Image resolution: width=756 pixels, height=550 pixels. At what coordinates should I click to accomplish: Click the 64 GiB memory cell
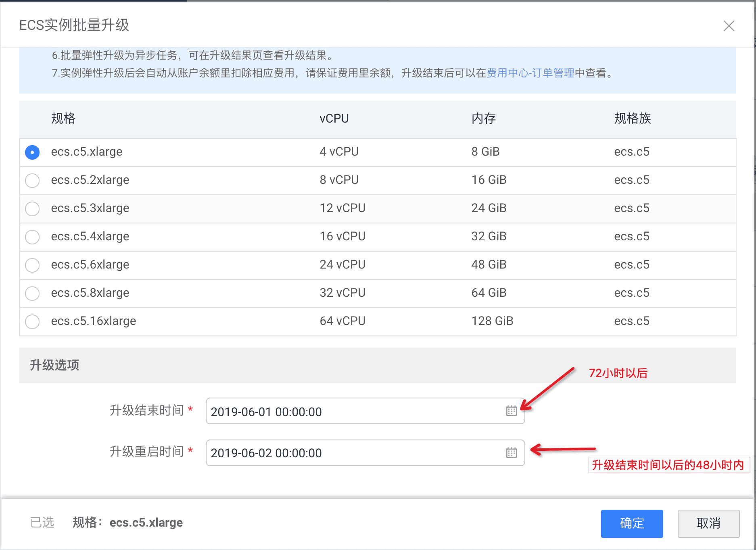[489, 293]
